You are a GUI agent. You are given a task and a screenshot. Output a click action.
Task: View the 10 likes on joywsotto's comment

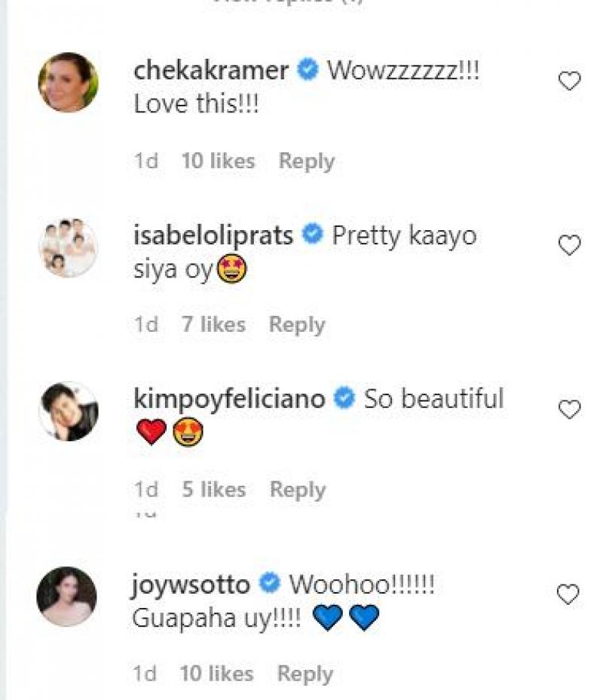coord(218,674)
